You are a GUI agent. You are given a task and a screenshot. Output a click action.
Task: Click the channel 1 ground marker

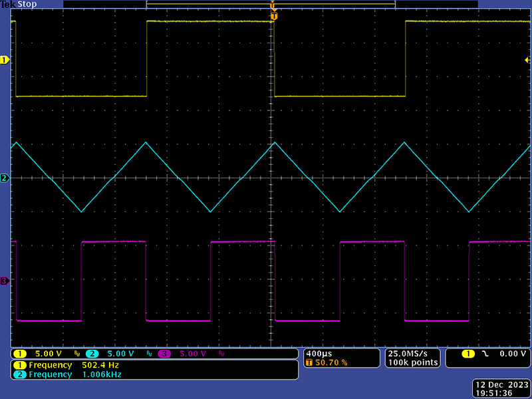pos(5,60)
